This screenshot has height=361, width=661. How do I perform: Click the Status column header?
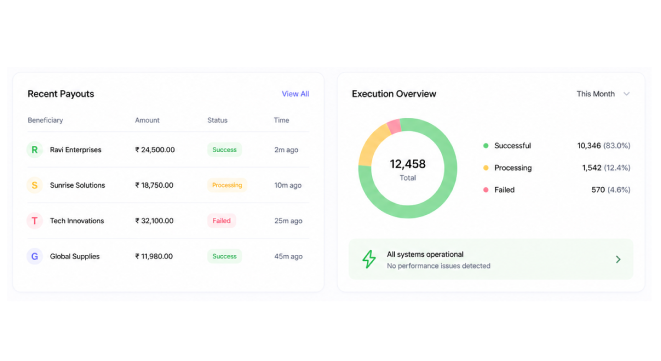click(x=217, y=120)
